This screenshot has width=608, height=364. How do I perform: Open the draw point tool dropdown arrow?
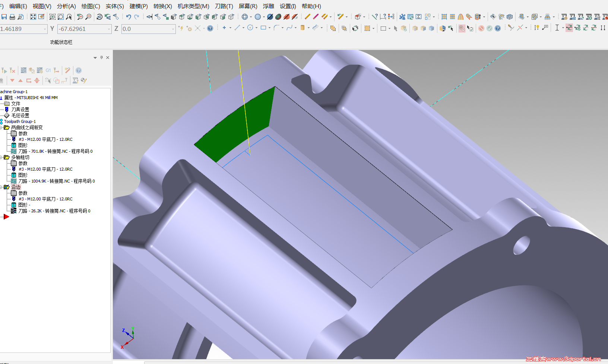230,28
